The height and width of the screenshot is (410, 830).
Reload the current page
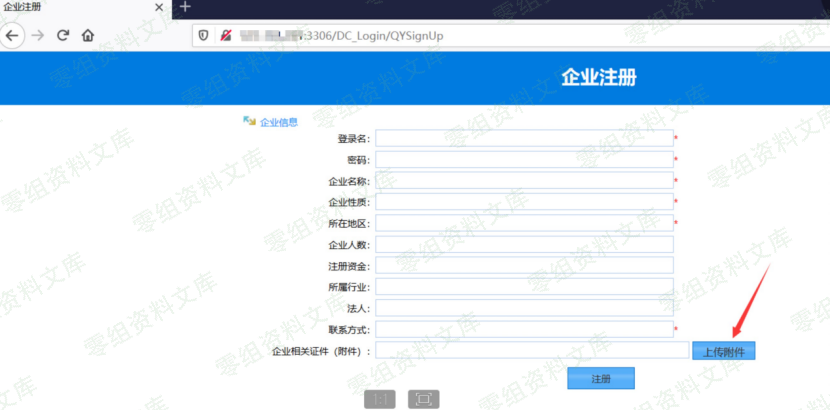click(63, 35)
